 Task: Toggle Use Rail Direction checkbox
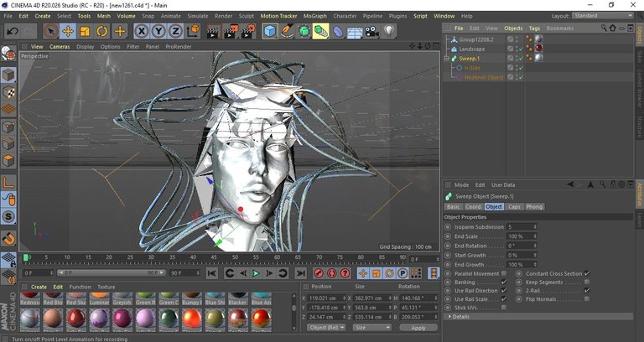pos(504,290)
